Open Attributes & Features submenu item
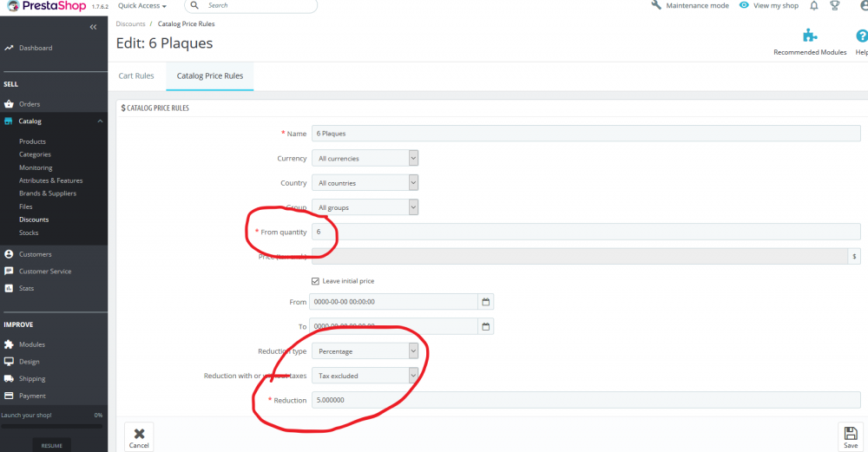The height and width of the screenshot is (452, 868). 50,180
